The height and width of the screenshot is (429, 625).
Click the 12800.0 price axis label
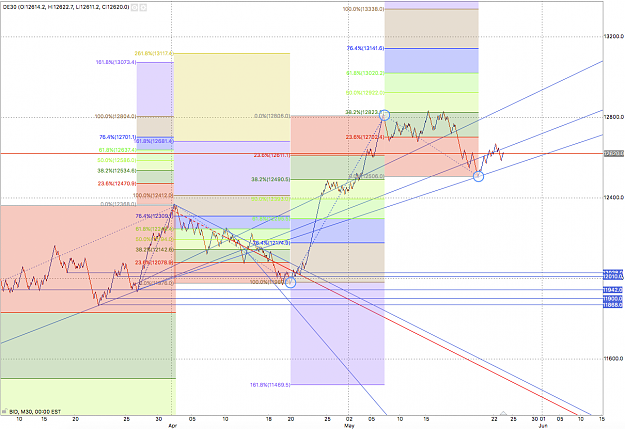(613, 117)
